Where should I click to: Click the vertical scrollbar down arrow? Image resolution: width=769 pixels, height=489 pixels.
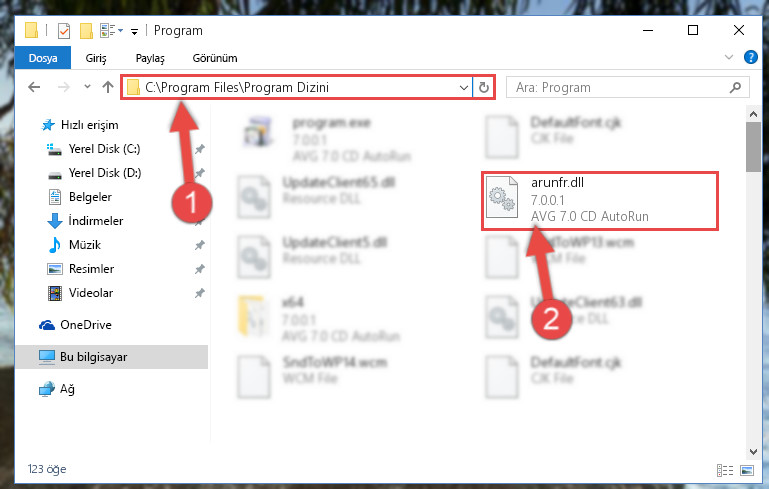(x=753, y=452)
